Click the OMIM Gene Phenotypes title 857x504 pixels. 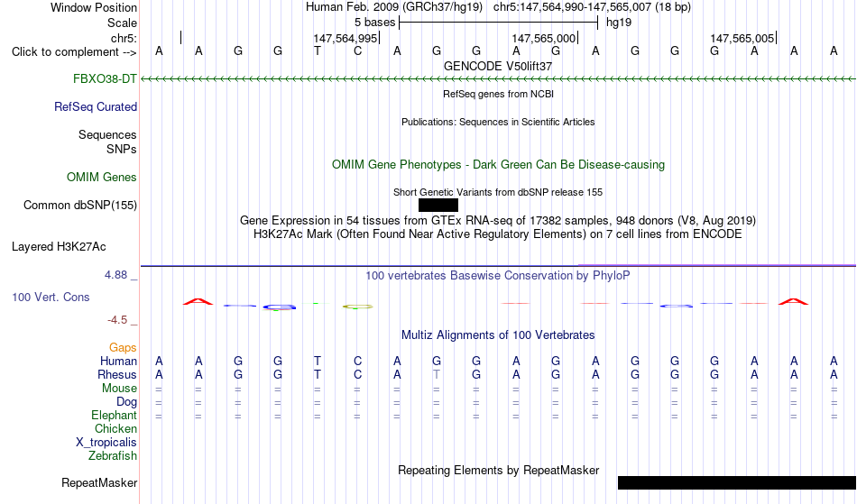pos(499,164)
